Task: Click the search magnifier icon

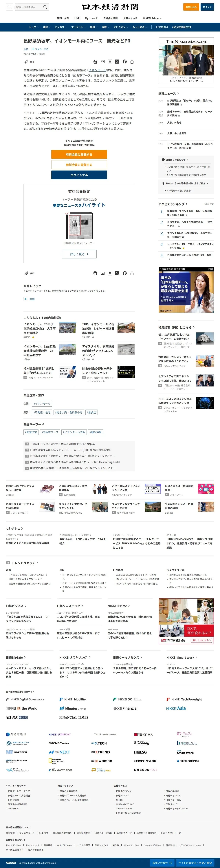Action: [x=45, y=7]
